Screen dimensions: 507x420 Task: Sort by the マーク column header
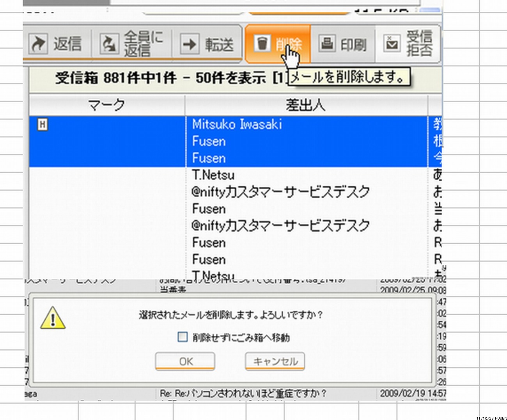107,105
